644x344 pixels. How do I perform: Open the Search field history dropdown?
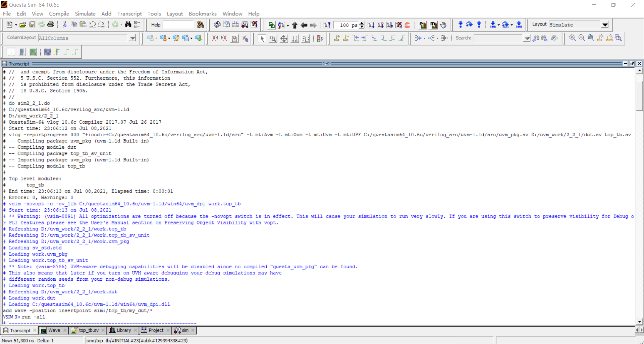tap(527, 38)
